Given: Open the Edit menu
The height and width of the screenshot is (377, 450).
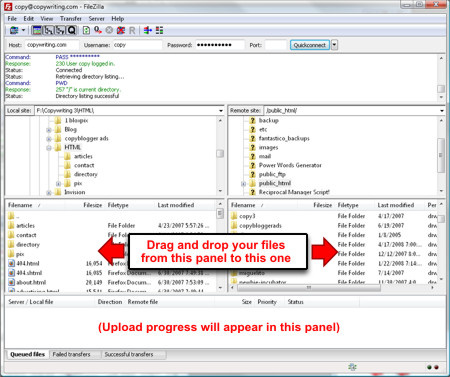Looking at the screenshot, I should pyautogui.click(x=29, y=19).
